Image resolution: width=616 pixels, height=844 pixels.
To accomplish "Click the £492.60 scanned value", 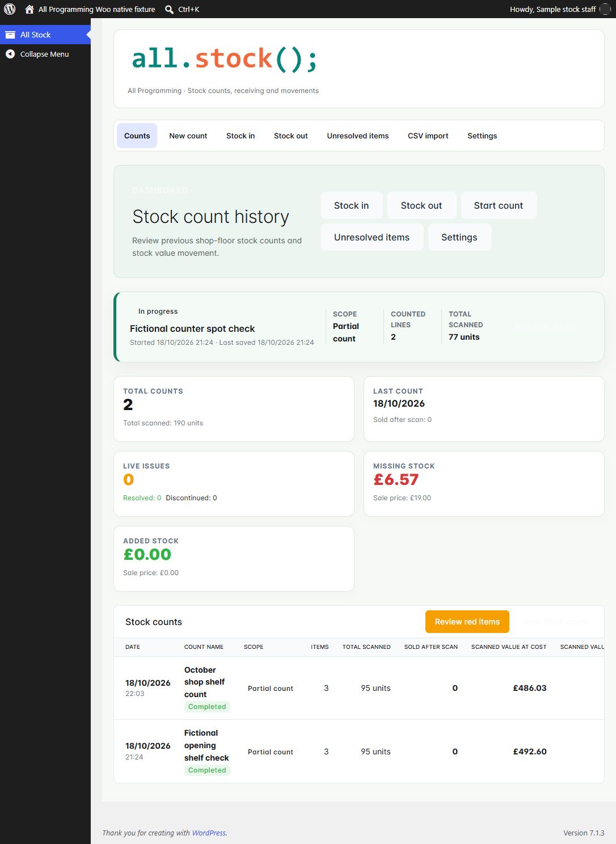I will point(530,752).
